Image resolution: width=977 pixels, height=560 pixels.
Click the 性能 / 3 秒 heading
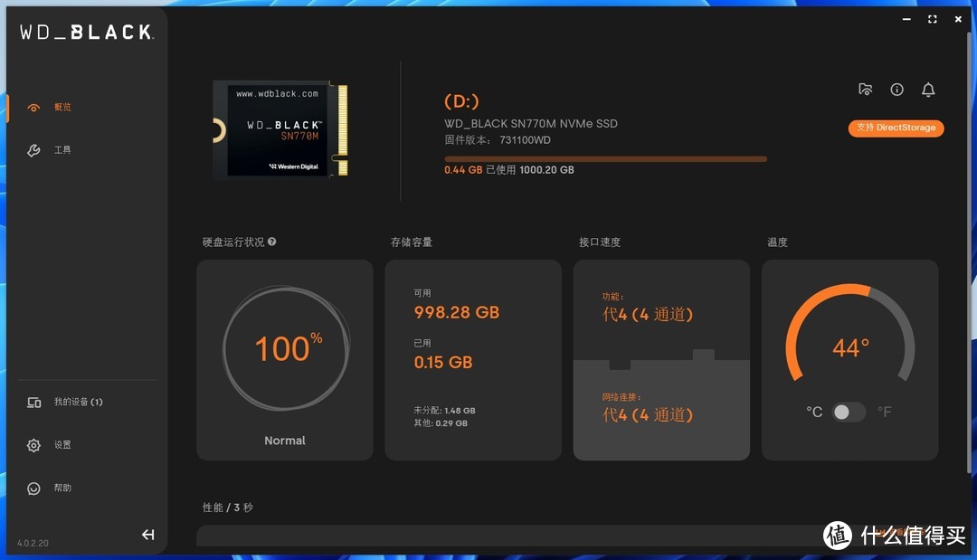(x=227, y=507)
